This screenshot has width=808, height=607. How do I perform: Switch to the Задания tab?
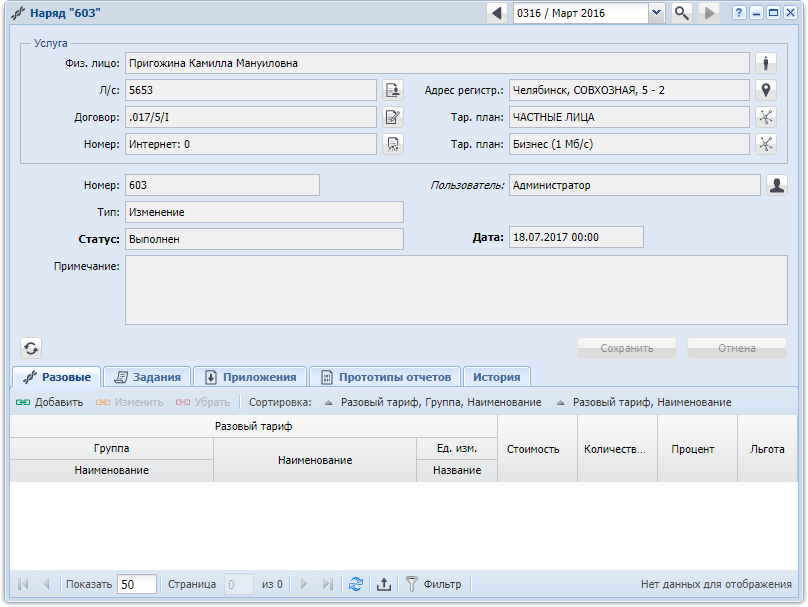(x=147, y=377)
